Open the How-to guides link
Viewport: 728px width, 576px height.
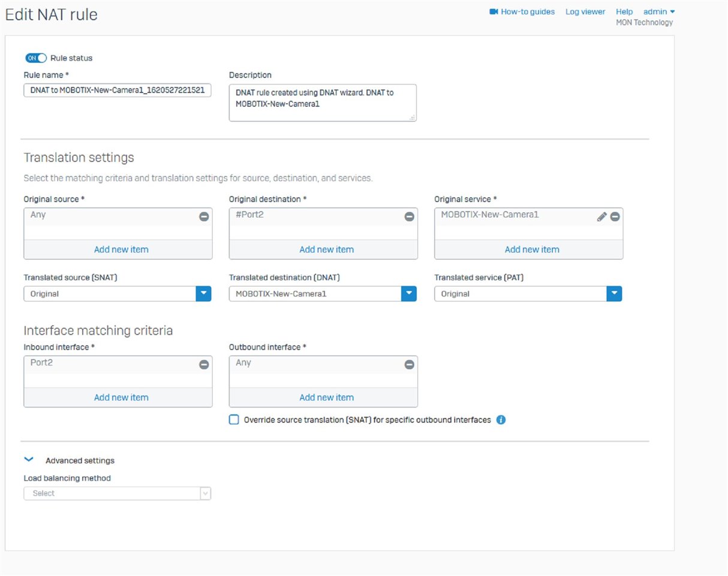(528, 12)
